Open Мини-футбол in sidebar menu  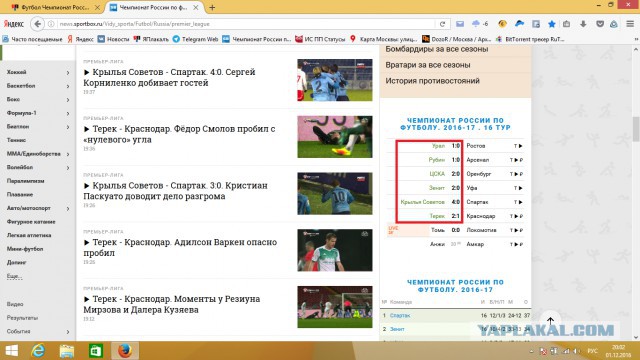(x=25, y=249)
